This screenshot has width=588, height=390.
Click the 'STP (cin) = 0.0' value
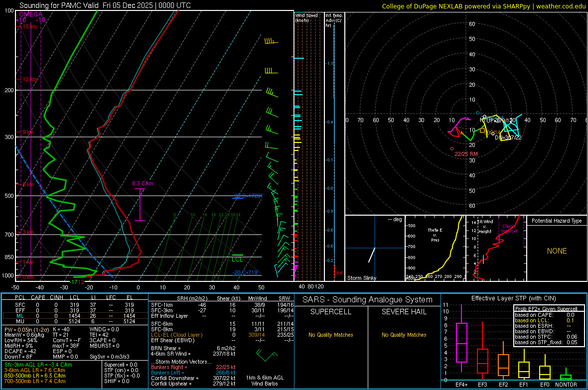(121, 370)
